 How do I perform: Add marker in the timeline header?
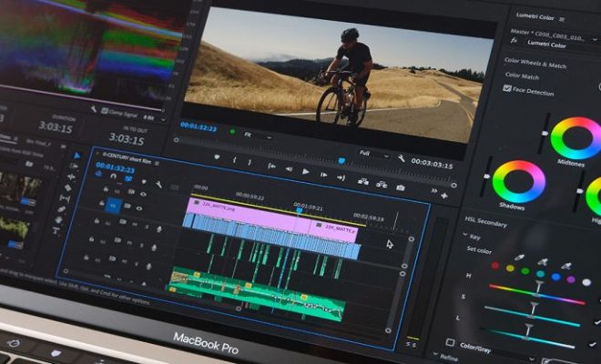pos(144,181)
